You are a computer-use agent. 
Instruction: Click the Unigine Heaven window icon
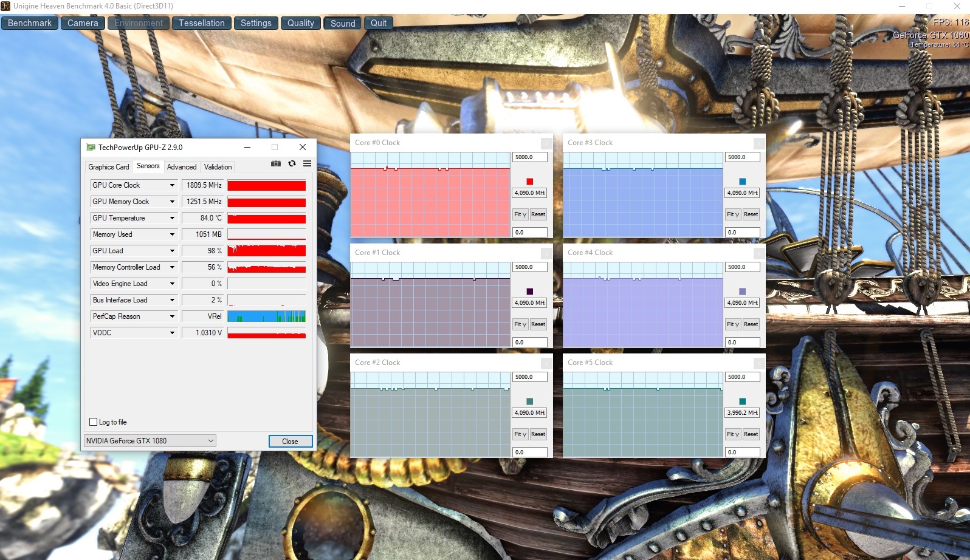coord(5,6)
